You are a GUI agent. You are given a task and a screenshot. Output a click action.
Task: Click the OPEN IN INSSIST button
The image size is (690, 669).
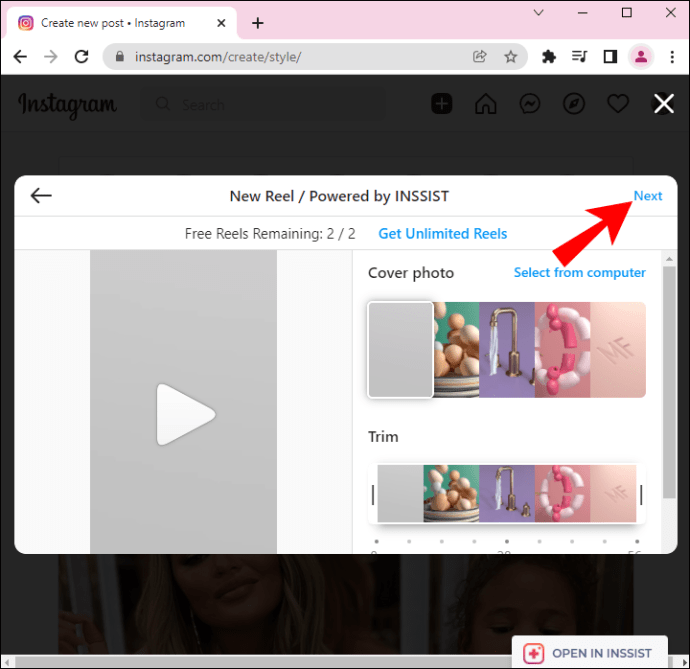pos(590,652)
